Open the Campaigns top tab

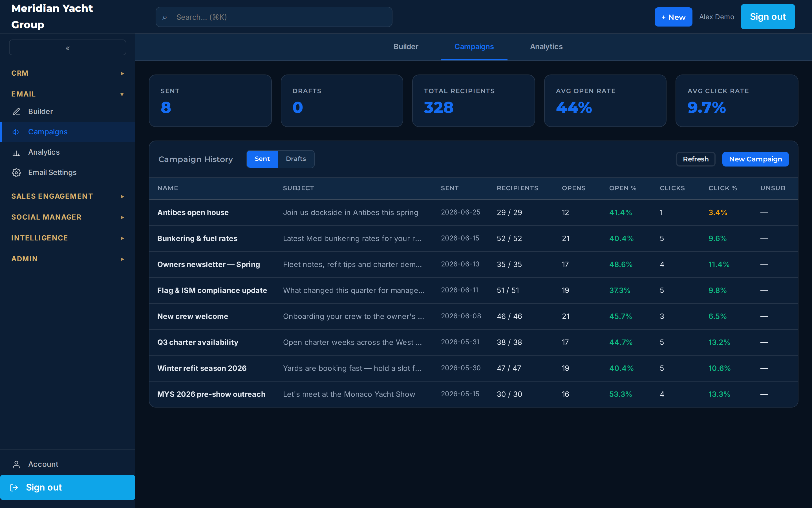pos(474,47)
